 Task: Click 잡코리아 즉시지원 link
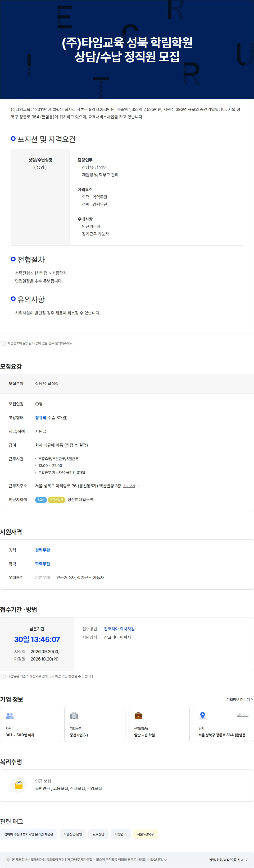(x=119, y=629)
